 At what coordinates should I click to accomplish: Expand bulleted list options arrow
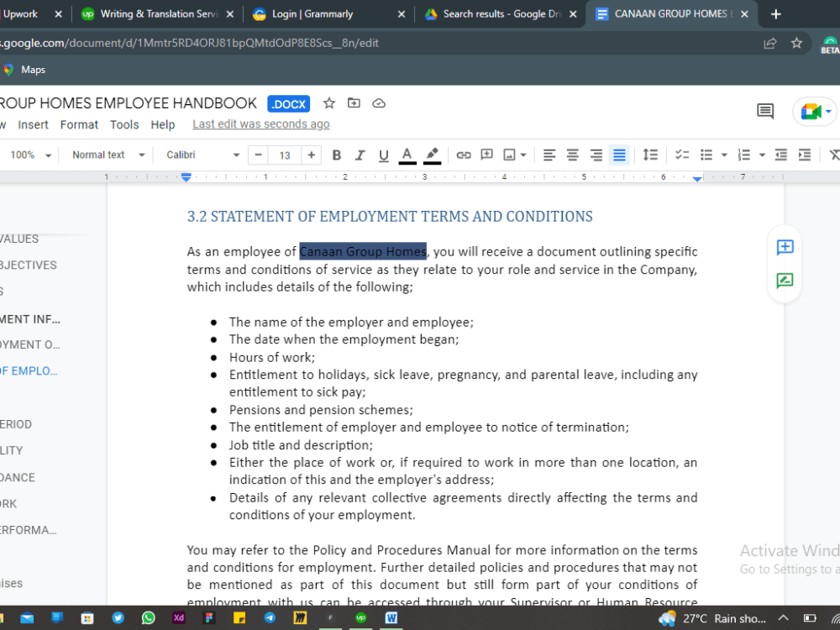click(x=724, y=155)
